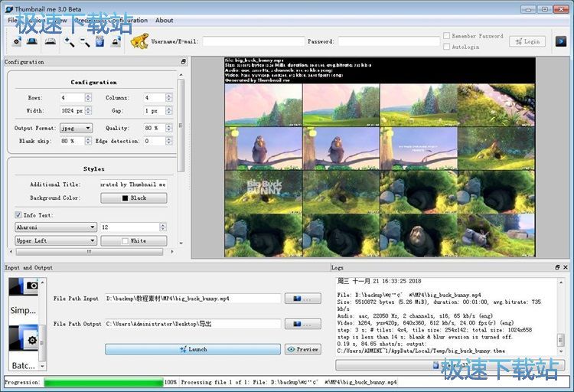Click the Preview button
Viewport: 574px width, 392px height.
point(303,349)
